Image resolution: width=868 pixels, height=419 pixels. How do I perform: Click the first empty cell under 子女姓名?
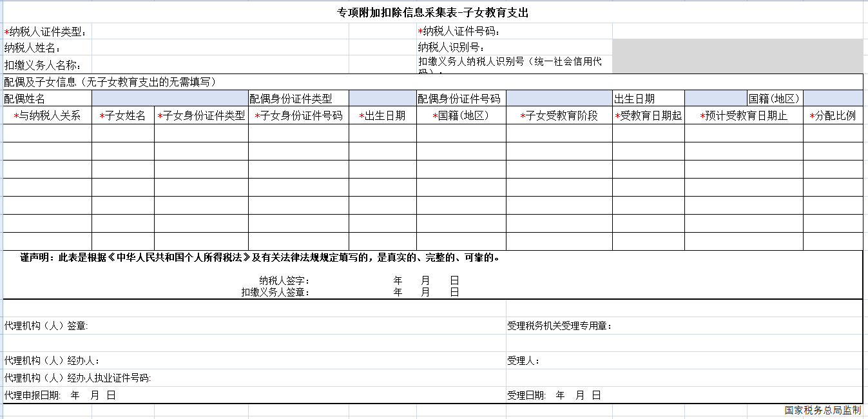pyautogui.click(x=123, y=133)
